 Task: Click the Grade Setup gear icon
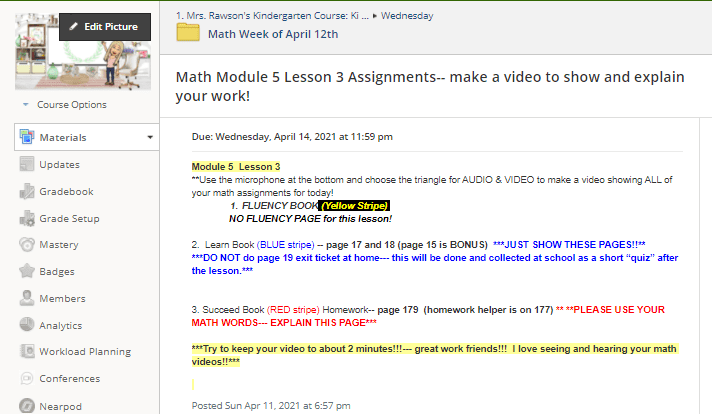click(27, 218)
